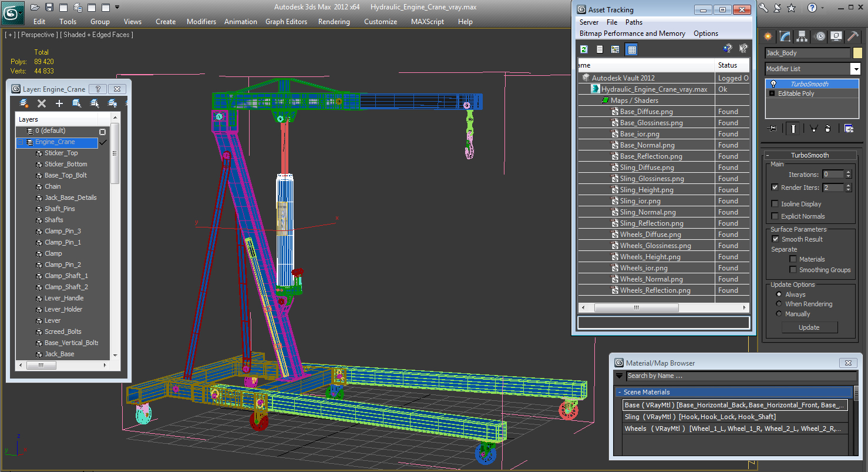Open the Motion command panel tab
The height and width of the screenshot is (472, 868).
pyautogui.click(x=820, y=36)
